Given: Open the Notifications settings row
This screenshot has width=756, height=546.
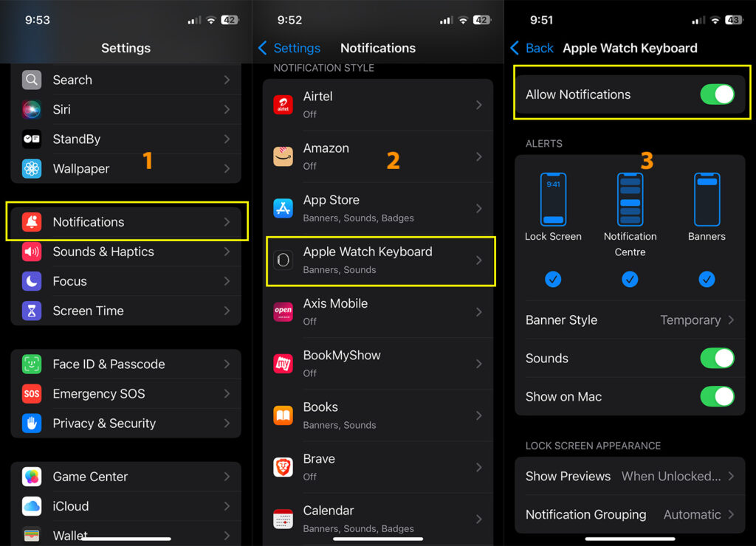Looking at the screenshot, I should (126, 221).
